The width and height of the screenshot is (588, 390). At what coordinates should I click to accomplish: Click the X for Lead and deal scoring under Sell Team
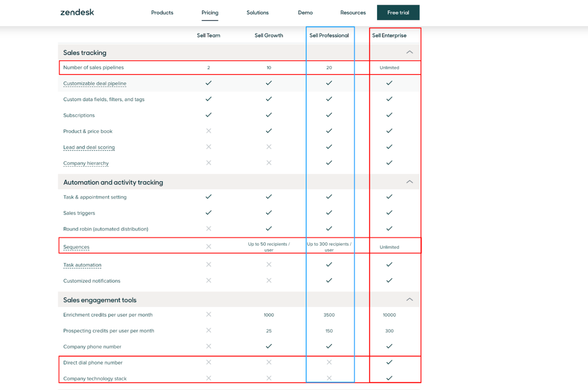pos(209,147)
